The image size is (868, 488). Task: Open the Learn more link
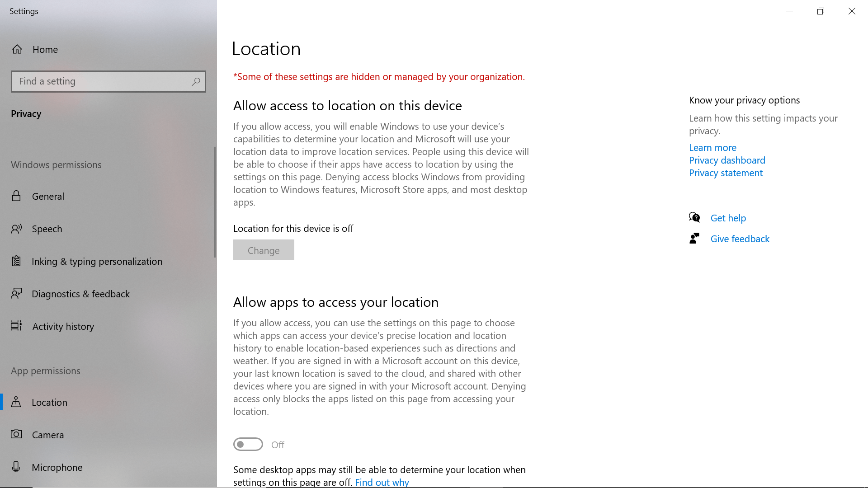click(x=712, y=148)
